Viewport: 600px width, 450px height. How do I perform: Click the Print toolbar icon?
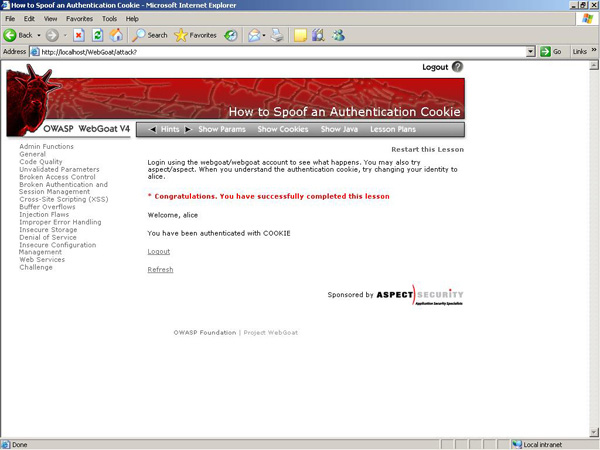(x=277, y=35)
